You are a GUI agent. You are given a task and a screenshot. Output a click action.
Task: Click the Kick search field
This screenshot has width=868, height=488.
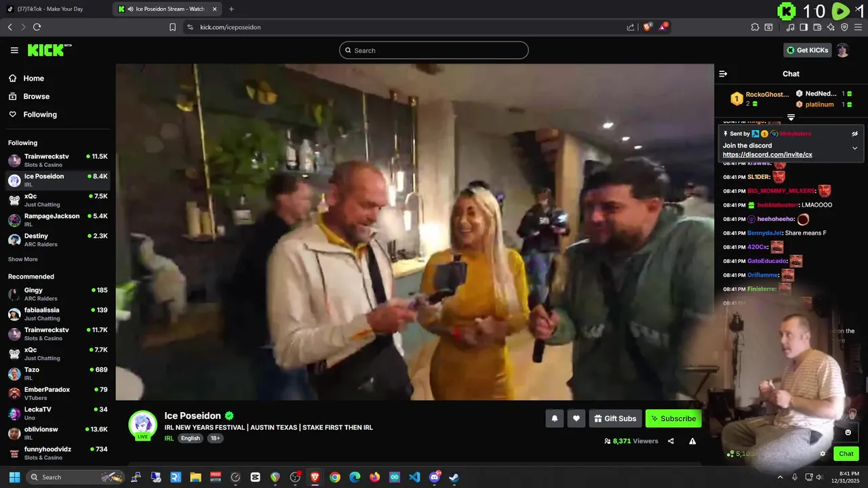point(434,50)
